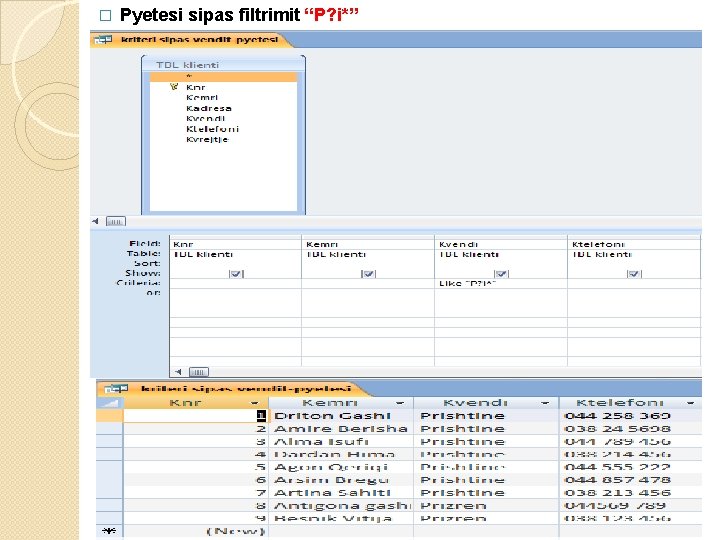Uncheck Show checkbox in Kemri column
The height and width of the screenshot is (540, 720).
pyautogui.click(x=368, y=274)
